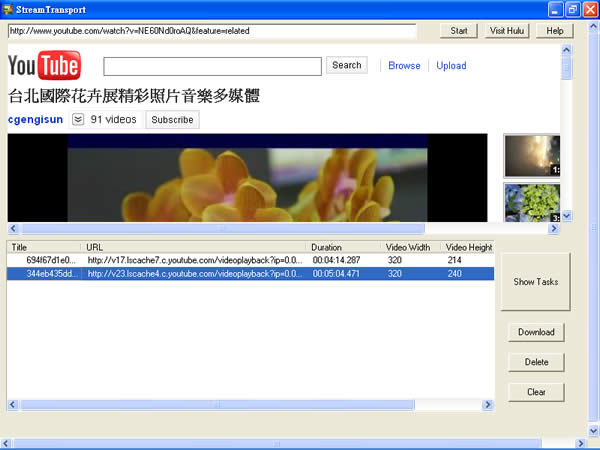Click the StreamTransport app icon in title bar
Viewport: 600px width, 450px height.
(9, 9)
